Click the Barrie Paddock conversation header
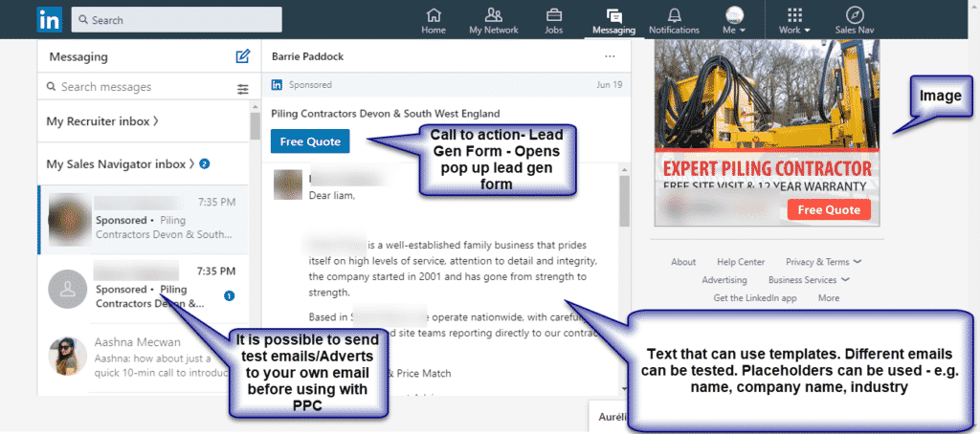980x434 pixels. tap(307, 56)
